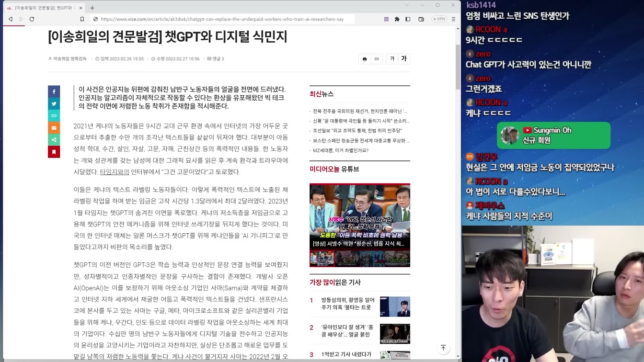Viewport: 644px width, 362px height.
Task: Open ranked article 2 유아인보다 잘 생겨
Action: click(x=347, y=331)
